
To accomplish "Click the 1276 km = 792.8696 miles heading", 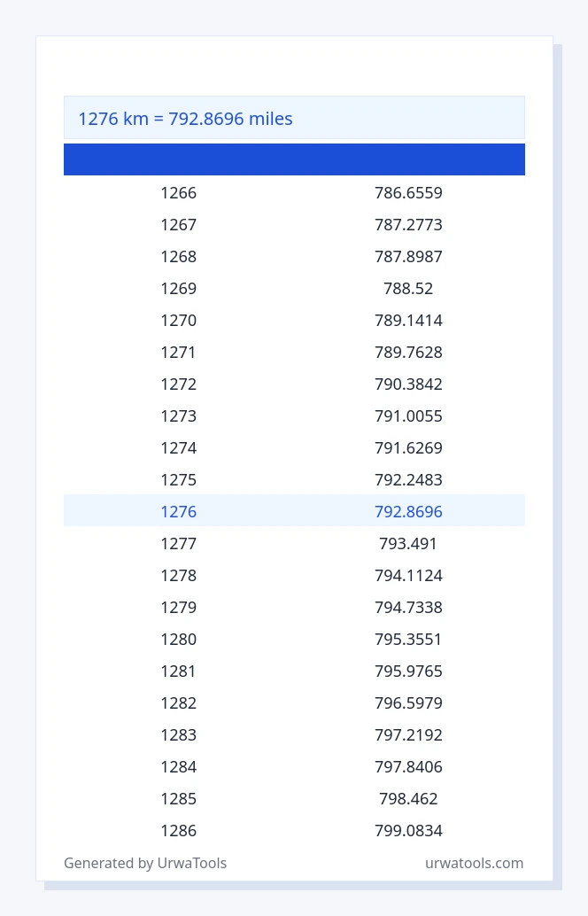I will pyautogui.click(x=185, y=119).
